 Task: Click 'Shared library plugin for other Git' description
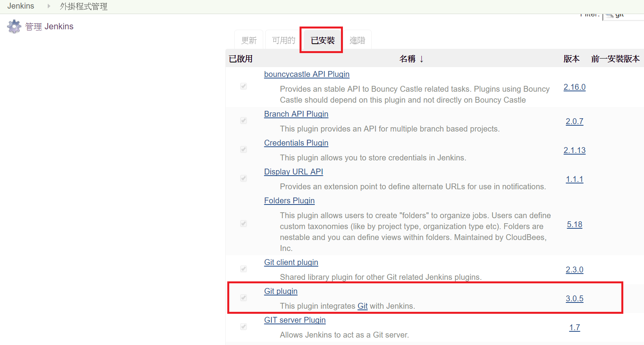[381, 277]
